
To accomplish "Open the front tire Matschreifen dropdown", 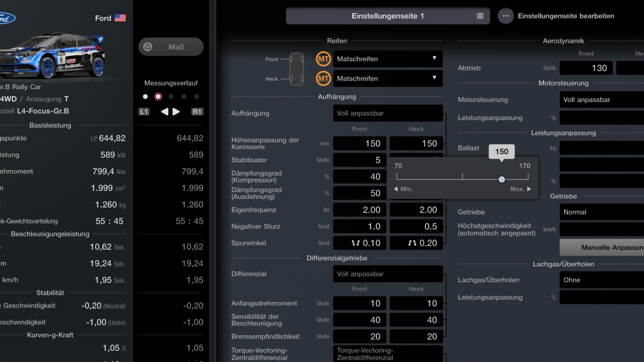I will [x=387, y=59].
